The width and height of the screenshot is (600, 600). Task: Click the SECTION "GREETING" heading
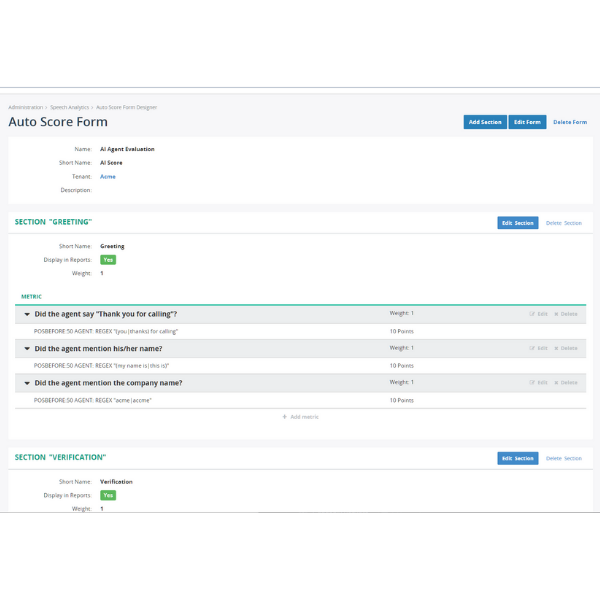click(53, 222)
